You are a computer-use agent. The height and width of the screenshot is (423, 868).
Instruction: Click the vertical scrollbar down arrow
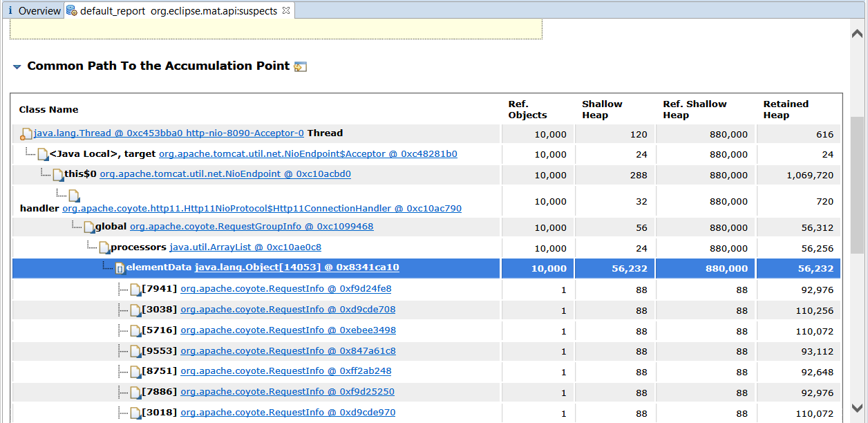click(857, 408)
